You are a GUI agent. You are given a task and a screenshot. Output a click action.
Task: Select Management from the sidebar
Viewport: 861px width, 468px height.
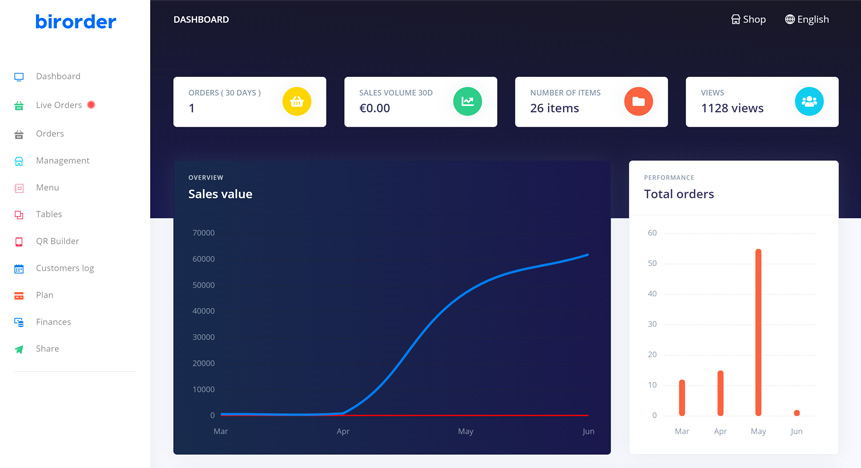click(63, 160)
